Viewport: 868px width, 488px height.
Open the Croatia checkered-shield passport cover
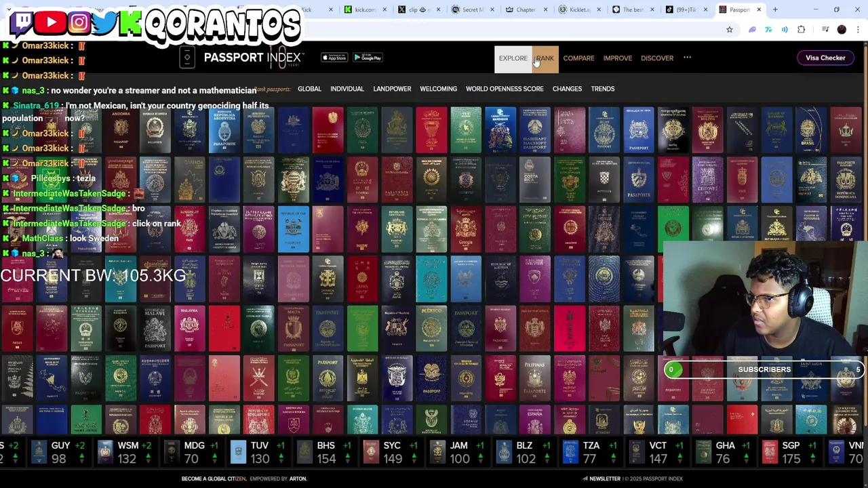(604, 180)
